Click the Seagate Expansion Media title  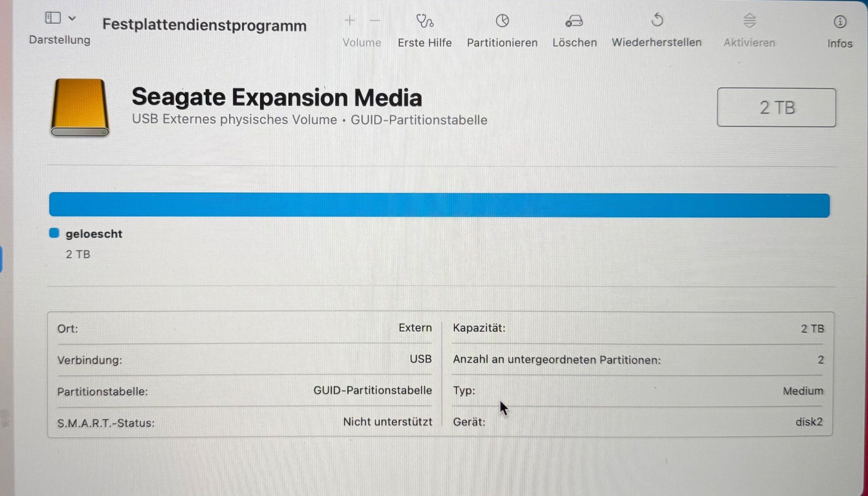(277, 97)
